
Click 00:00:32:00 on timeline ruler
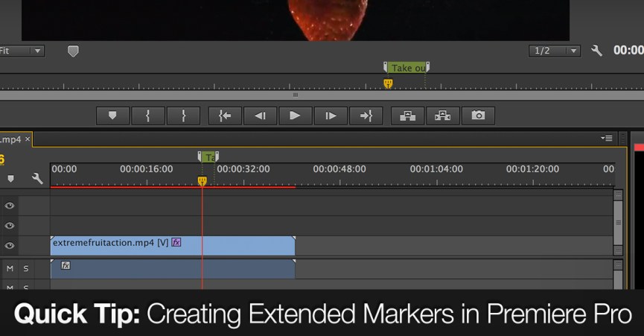pos(243,169)
